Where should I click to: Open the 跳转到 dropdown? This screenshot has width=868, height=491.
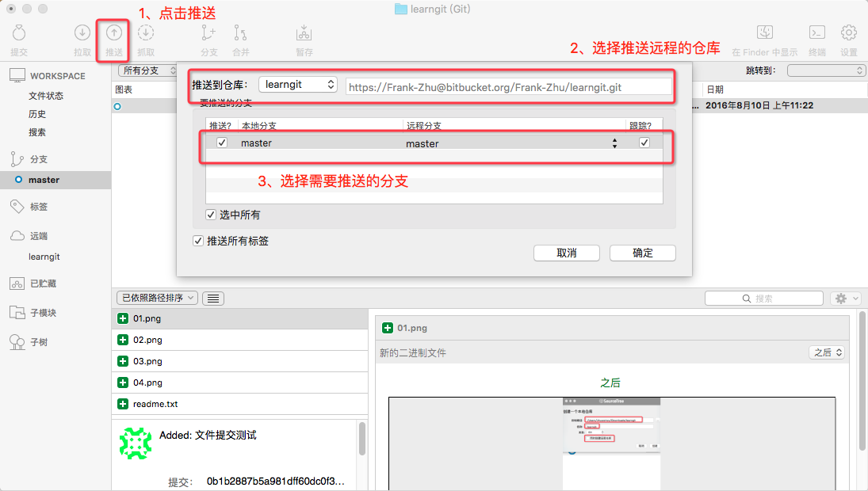point(826,70)
